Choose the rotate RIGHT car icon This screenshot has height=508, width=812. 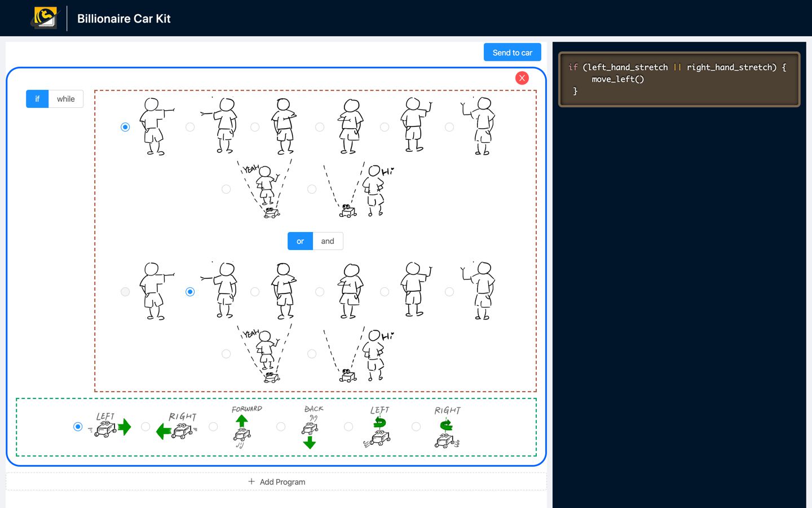pyautogui.click(x=447, y=427)
